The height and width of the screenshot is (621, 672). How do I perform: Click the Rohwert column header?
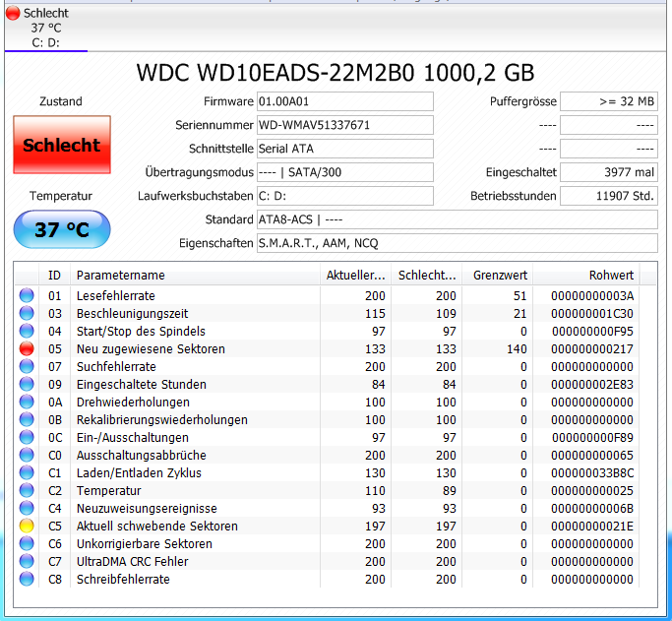pyautogui.click(x=585, y=276)
